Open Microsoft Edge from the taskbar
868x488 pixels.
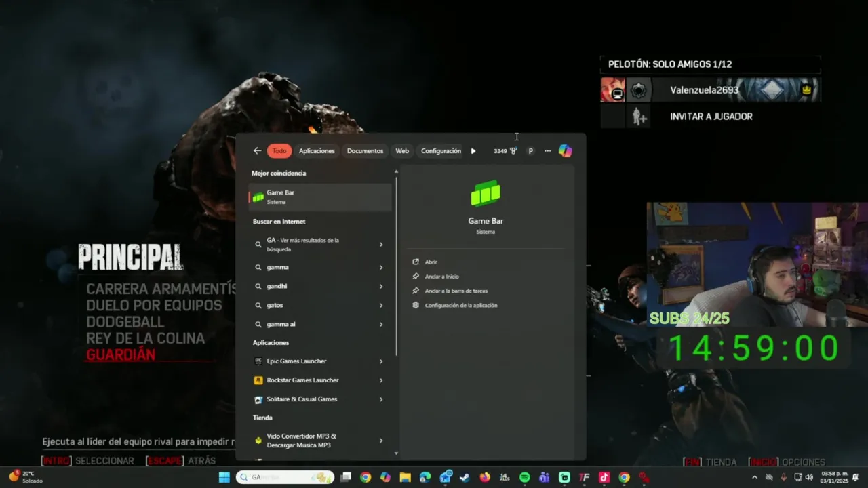(x=425, y=477)
